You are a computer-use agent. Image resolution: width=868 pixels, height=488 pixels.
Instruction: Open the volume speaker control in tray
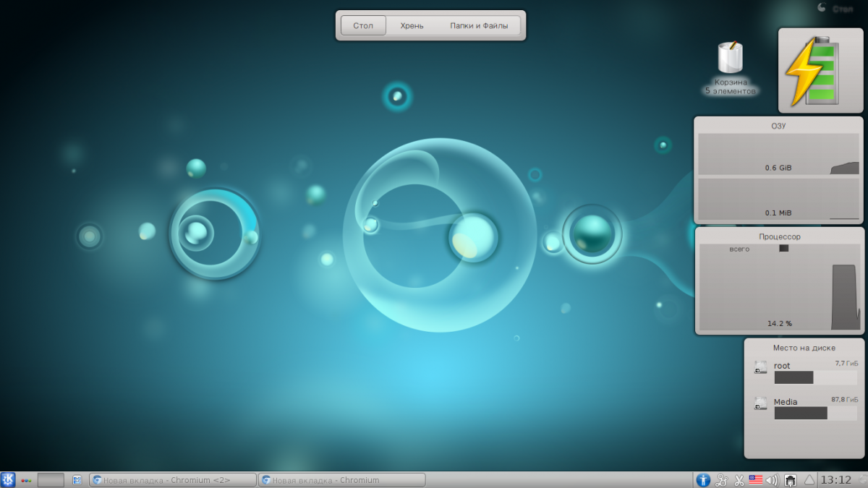[772, 479]
